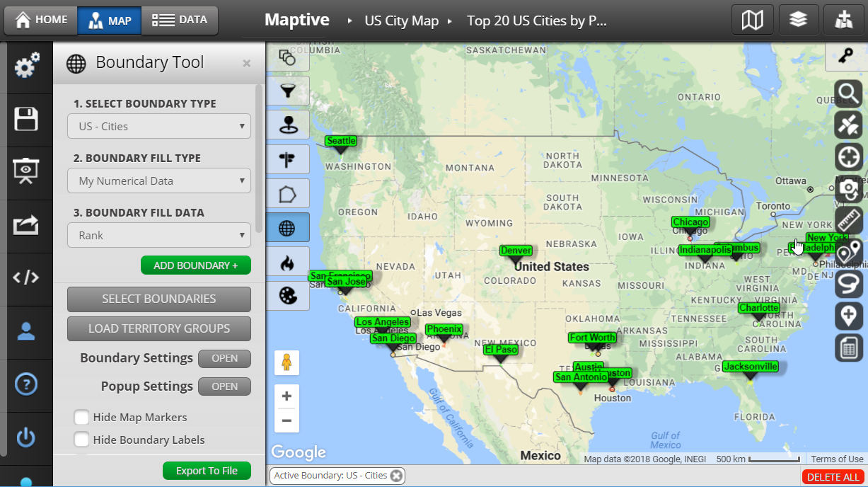Click the map with person icon top right

point(844,21)
